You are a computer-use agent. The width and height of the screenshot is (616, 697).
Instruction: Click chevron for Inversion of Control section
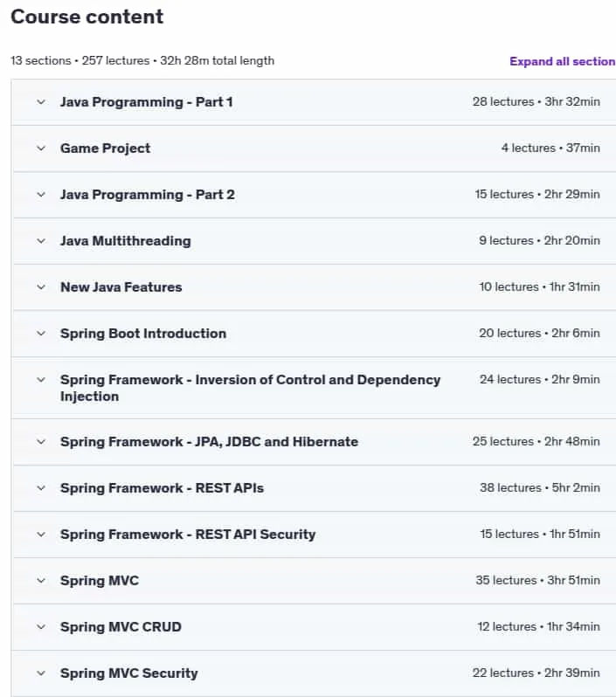[41, 380]
